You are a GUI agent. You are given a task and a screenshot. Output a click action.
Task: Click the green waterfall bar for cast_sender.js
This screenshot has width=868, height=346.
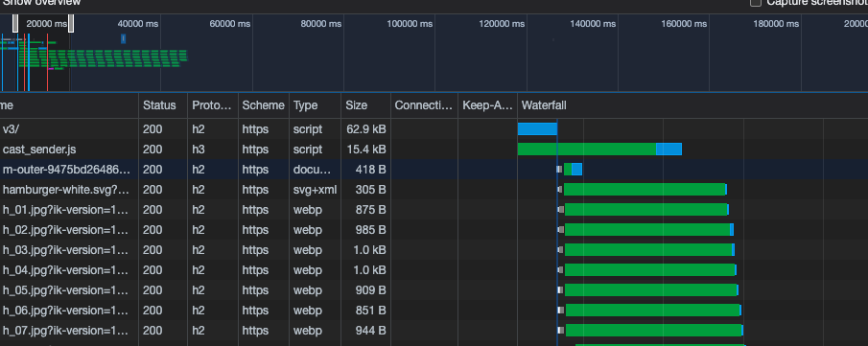(x=587, y=150)
